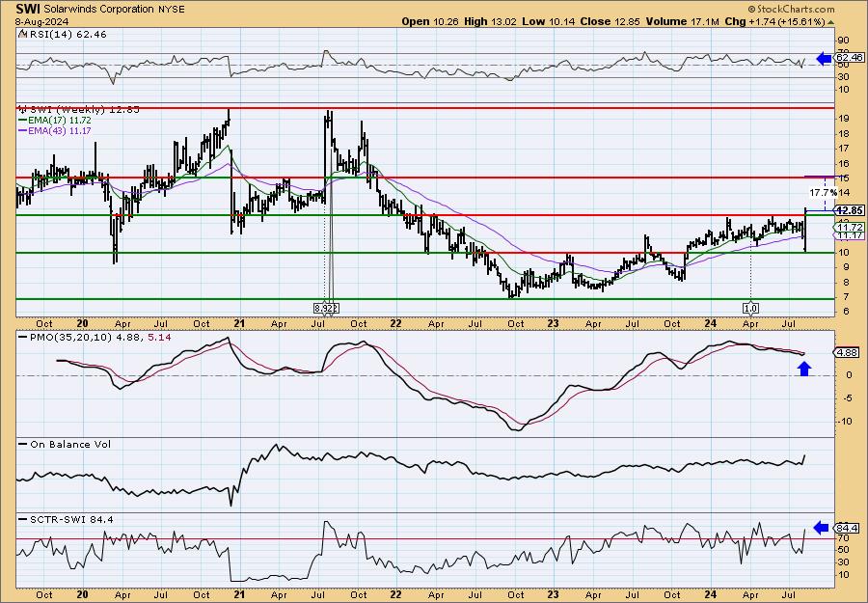Click the Chg +1.74 (+15.61%) readout
Screen dimensions: 868x603
(x=775, y=21)
